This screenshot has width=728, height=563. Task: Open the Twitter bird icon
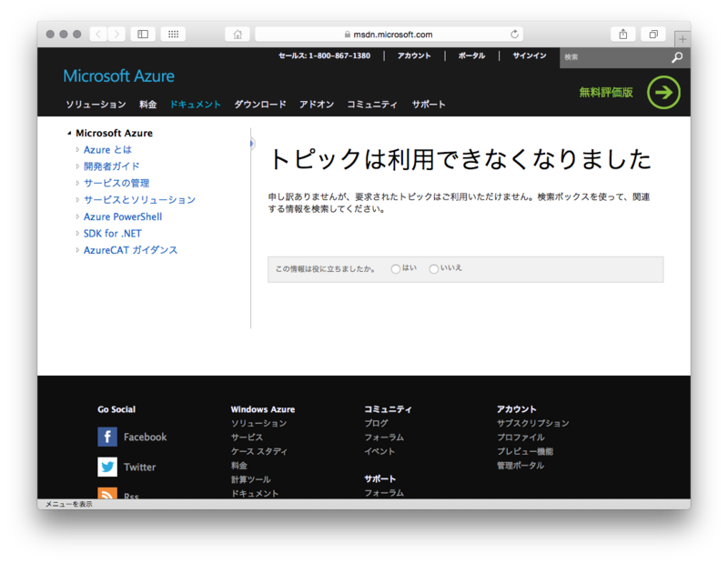click(x=107, y=467)
